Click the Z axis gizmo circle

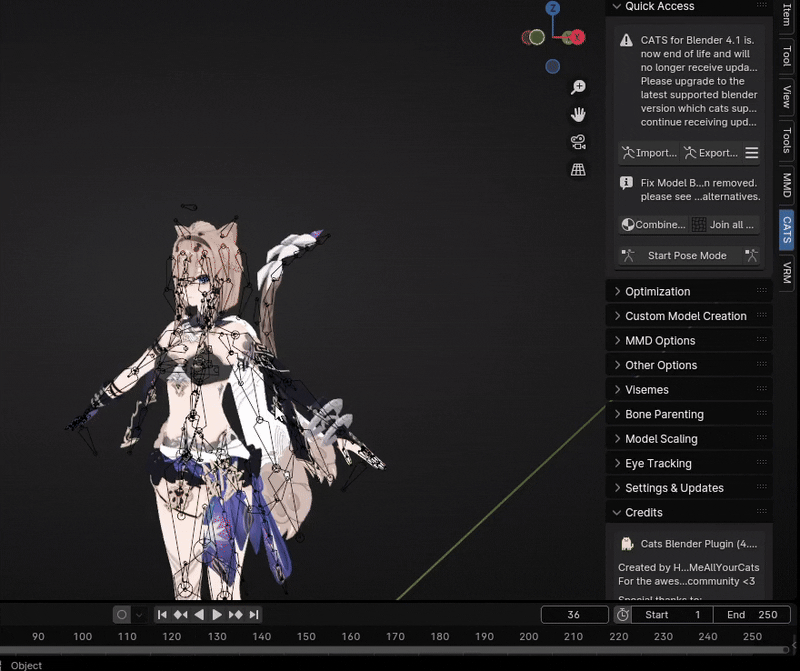553,8
